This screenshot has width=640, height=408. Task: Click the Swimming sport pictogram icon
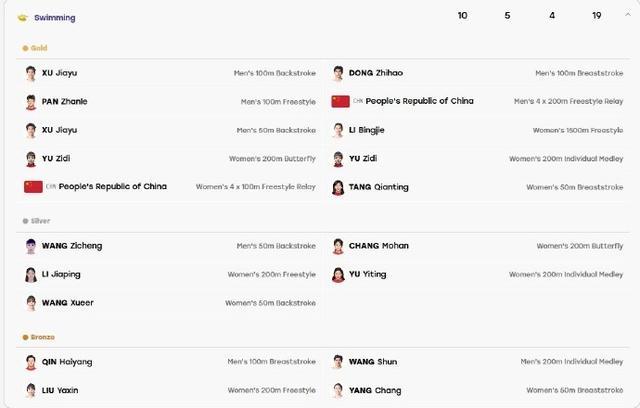(x=22, y=18)
